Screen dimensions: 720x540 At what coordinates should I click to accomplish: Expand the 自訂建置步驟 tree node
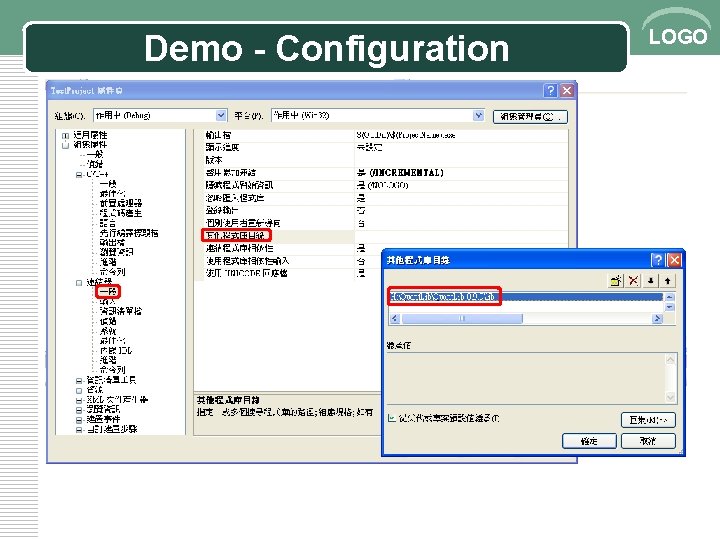coord(79,430)
